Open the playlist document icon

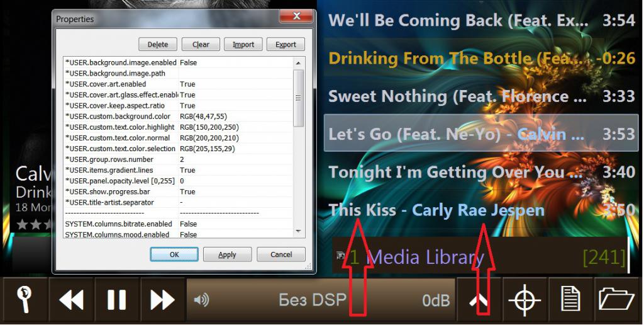pyautogui.click(x=570, y=300)
